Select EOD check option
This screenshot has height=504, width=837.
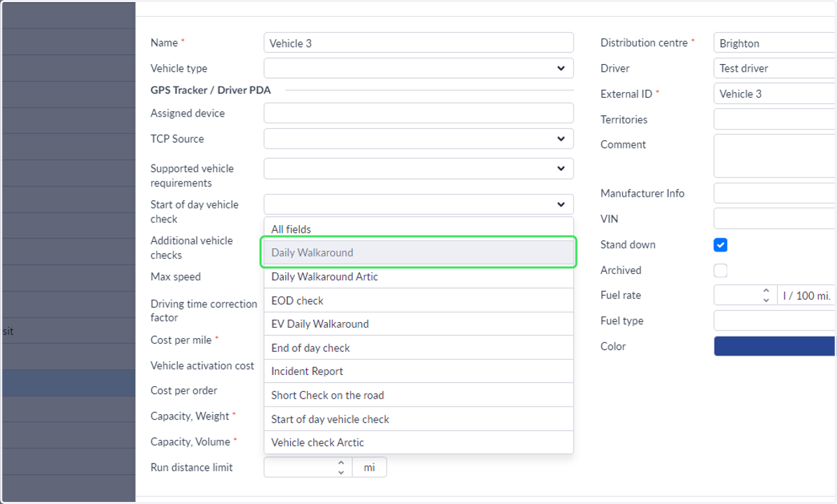[x=418, y=300]
